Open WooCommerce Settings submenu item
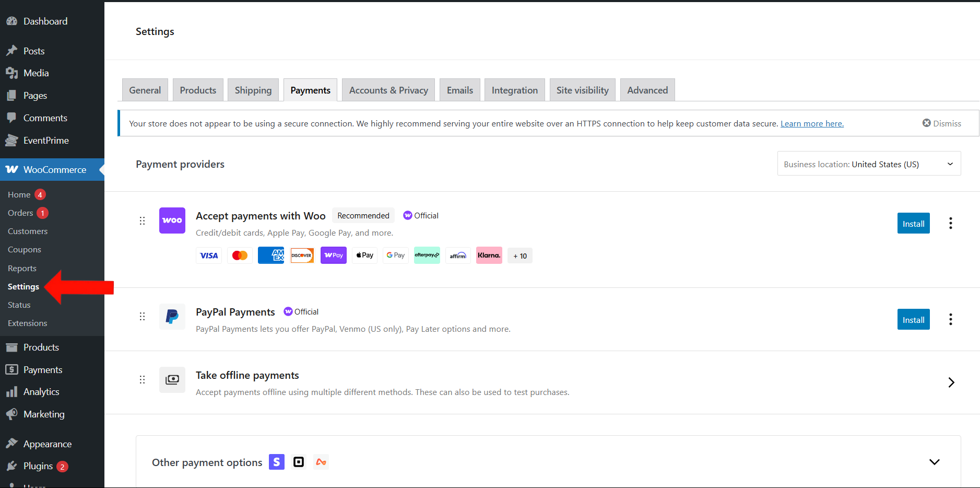The width and height of the screenshot is (980, 488). pyautogui.click(x=23, y=287)
